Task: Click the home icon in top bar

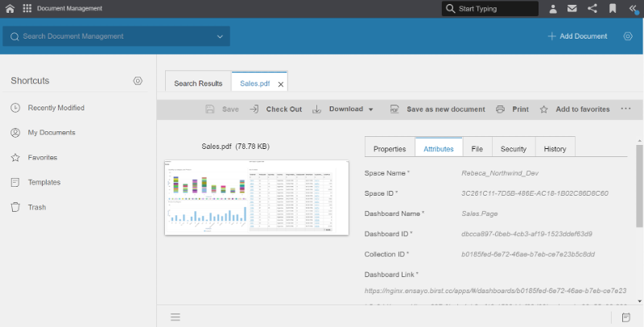Action: point(10,9)
